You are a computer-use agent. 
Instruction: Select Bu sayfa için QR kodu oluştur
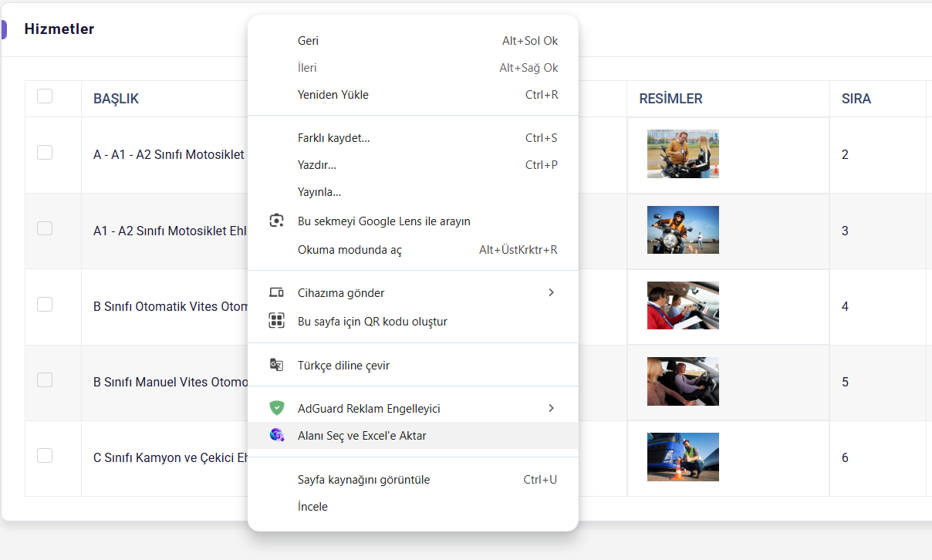413,321
